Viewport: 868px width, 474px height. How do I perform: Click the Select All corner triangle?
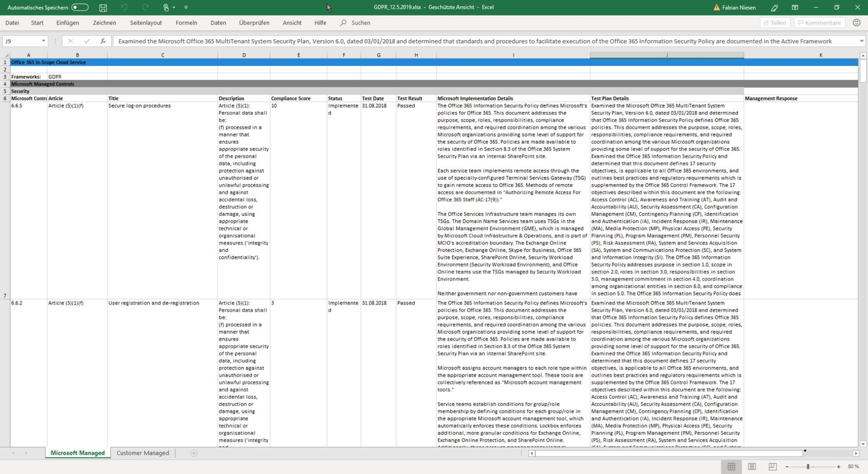[x=6, y=55]
